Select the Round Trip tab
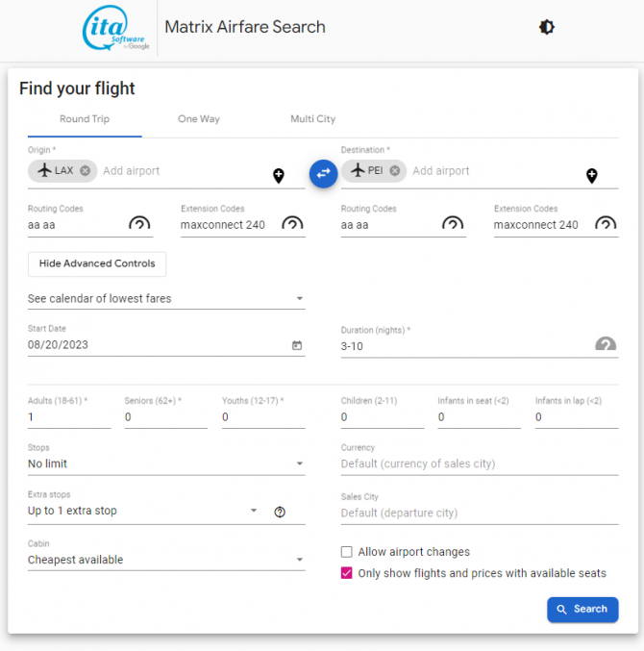Viewport: 644px width, 651px height. tap(85, 119)
